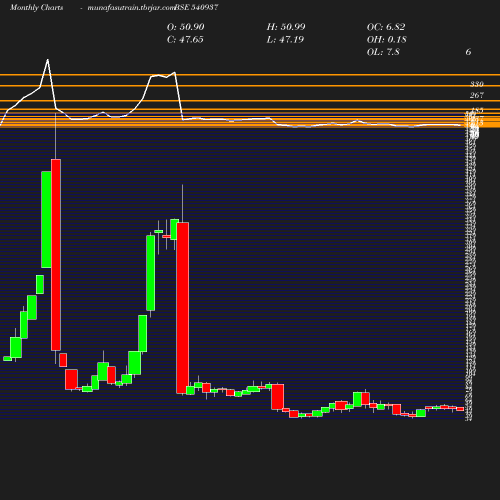Image resolution: width=500 pixels, height=500 pixels.
Task: Select the low value "L: 47.19"
Action: [x=285, y=40]
